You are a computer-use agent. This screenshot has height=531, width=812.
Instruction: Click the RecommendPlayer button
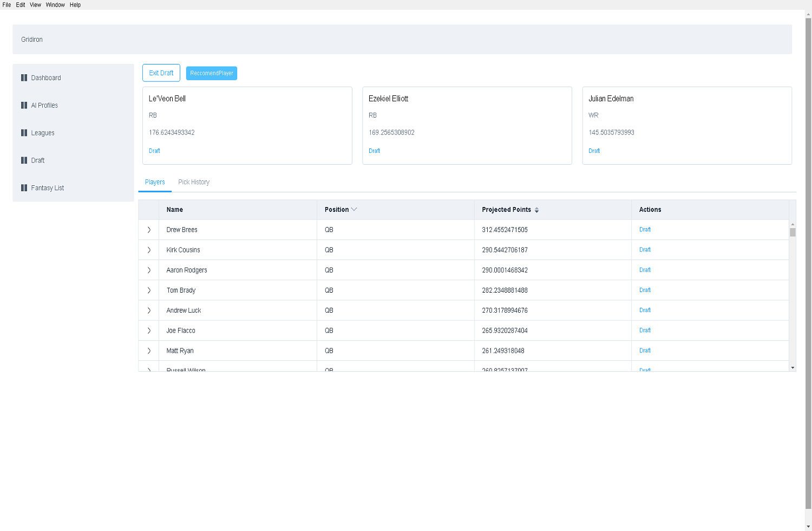pos(212,73)
